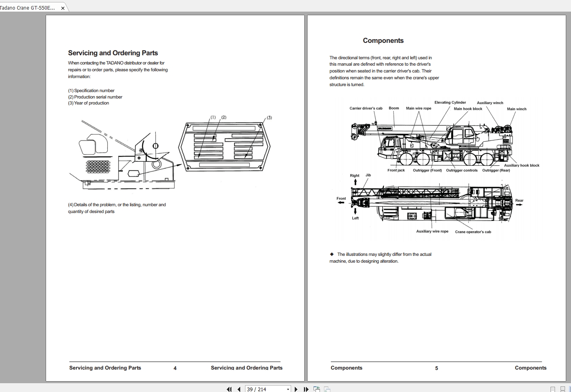Jump to the first page of the manual
571x392 pixels.
(229, 389)
